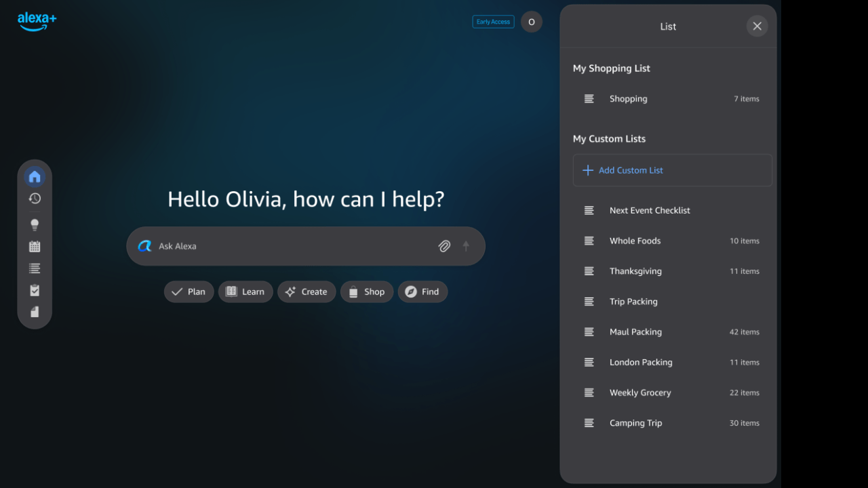Click the Shop suggestion chip
Image resolution: width=868 pixels, height=488 pixels.
366,291
